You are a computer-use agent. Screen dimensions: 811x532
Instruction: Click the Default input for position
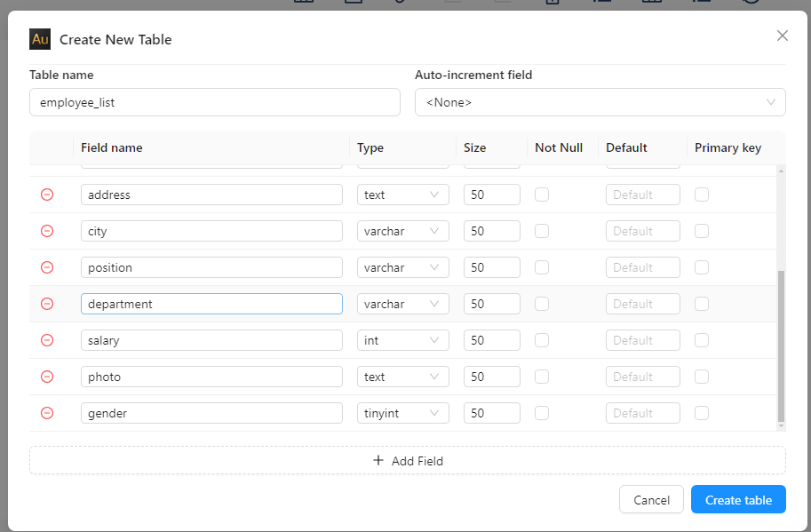[643, 267]
